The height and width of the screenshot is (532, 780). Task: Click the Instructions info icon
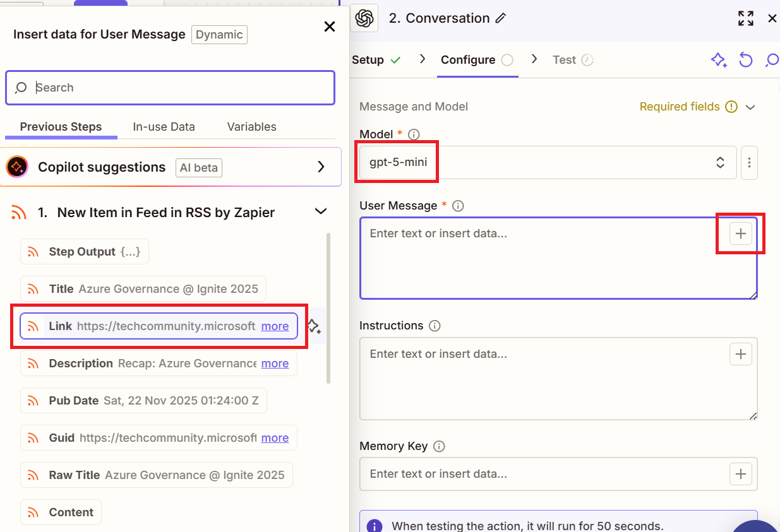[x=435, y=326]
